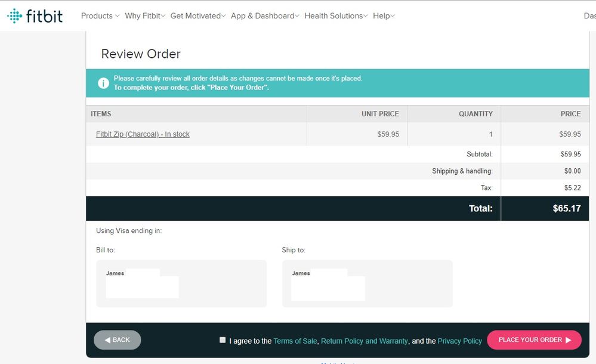Open the Products menu
Screen dimensions: 596x364
[x=97, y=16]
